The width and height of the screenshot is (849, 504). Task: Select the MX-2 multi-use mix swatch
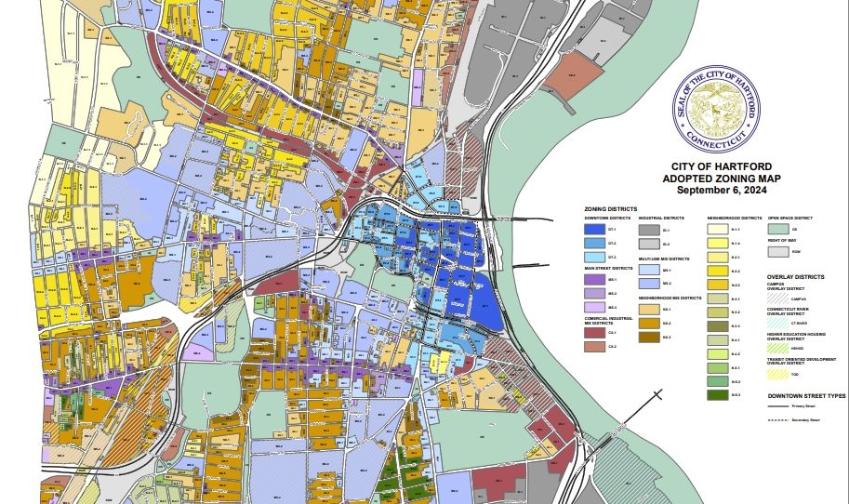tap(649, 283)
